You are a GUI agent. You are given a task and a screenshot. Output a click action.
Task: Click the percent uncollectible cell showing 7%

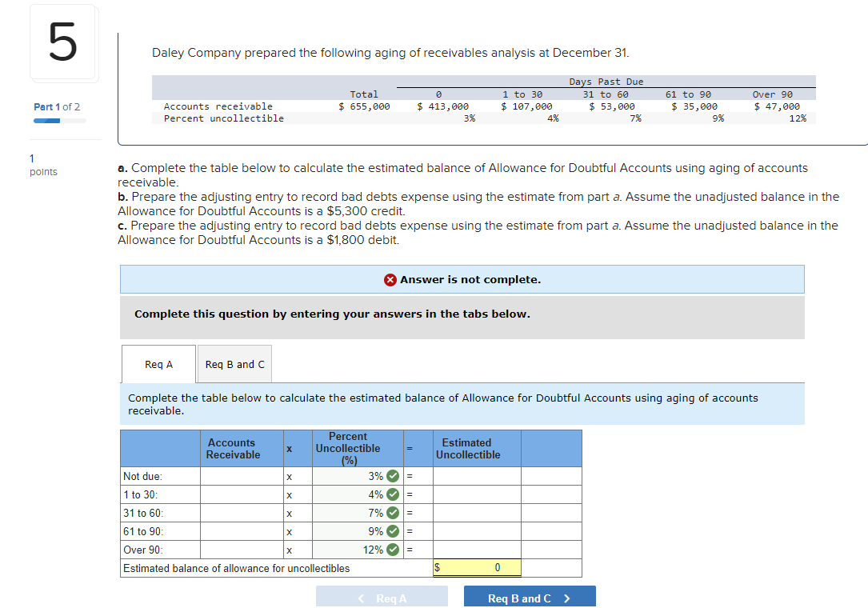pyautogui.click(x=358, y=513)
